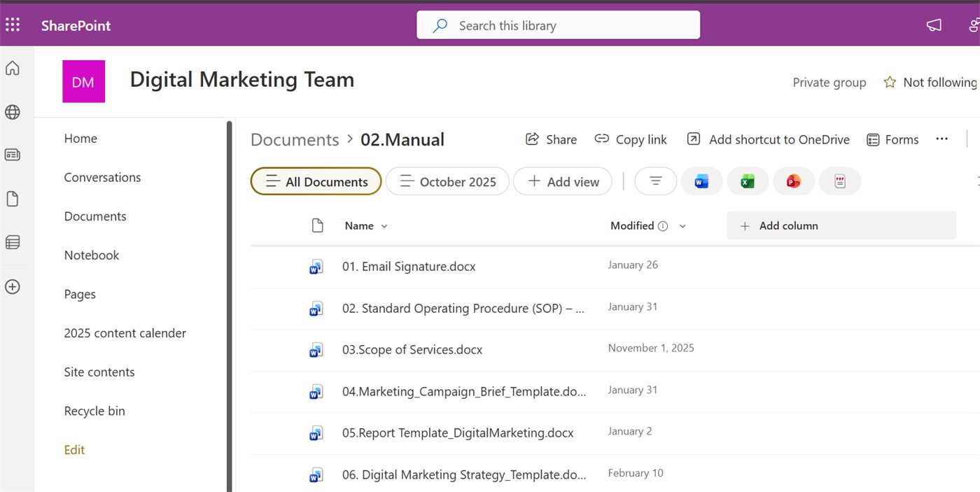
Task: Open Recycle bin in navigation
Action: 94,411
